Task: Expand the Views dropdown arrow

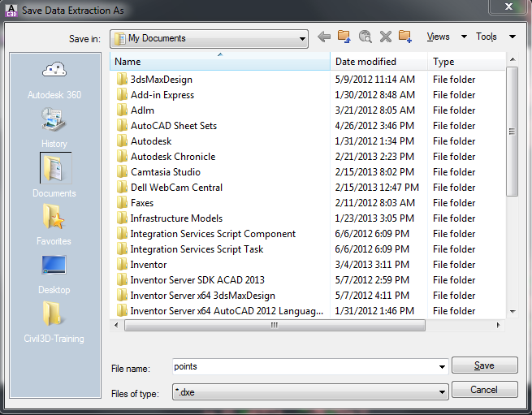Action: 464,37
